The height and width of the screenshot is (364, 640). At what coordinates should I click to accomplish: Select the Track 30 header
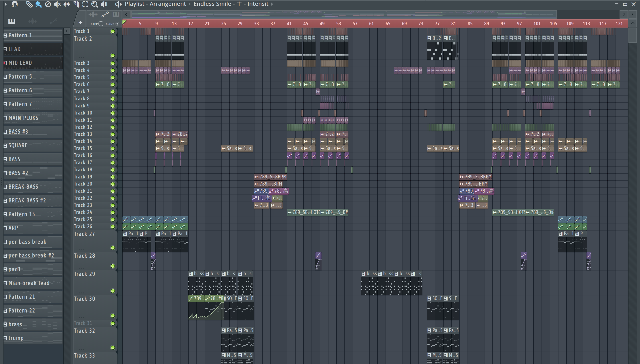[95, 307]
